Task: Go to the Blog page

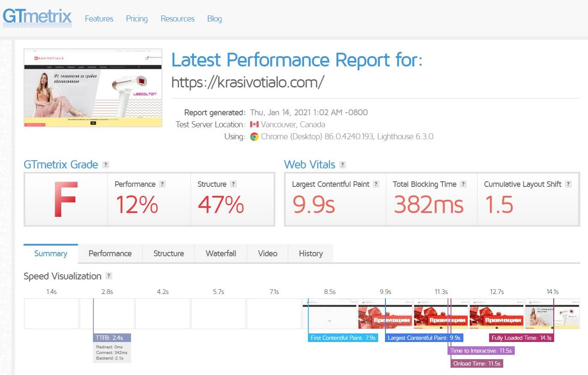Action: tap(214, 18)
